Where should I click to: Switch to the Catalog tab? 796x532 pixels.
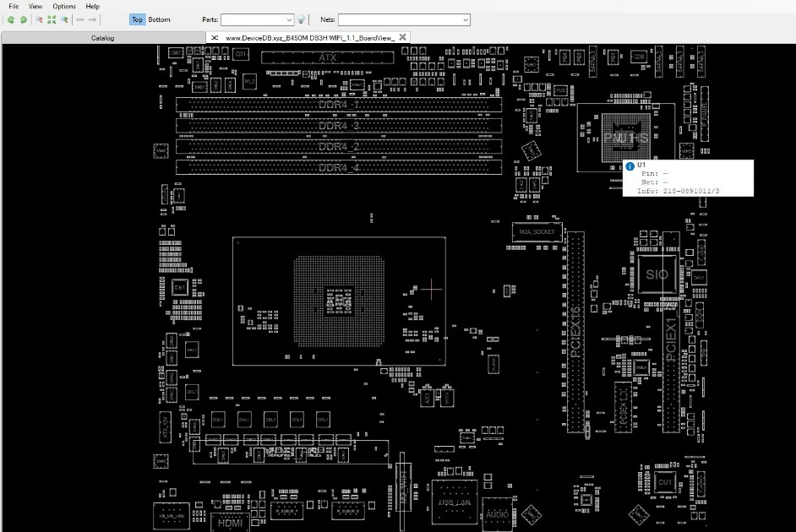point(103,38)
